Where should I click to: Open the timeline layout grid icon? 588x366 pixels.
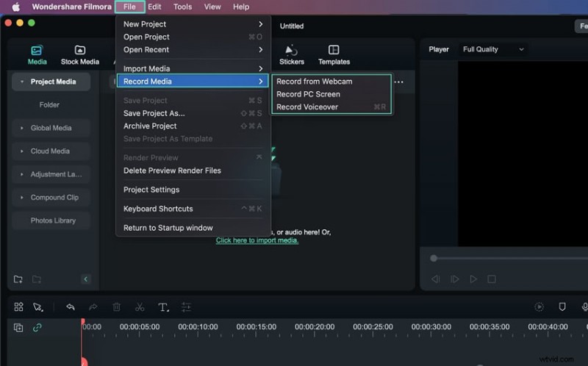[19, 307]
